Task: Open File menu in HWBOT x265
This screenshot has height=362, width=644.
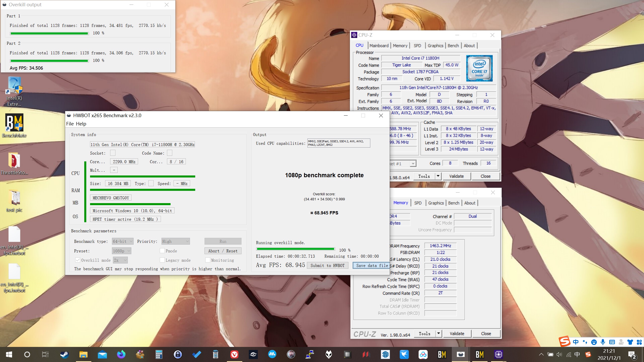Action: click(x=70, y=124)
